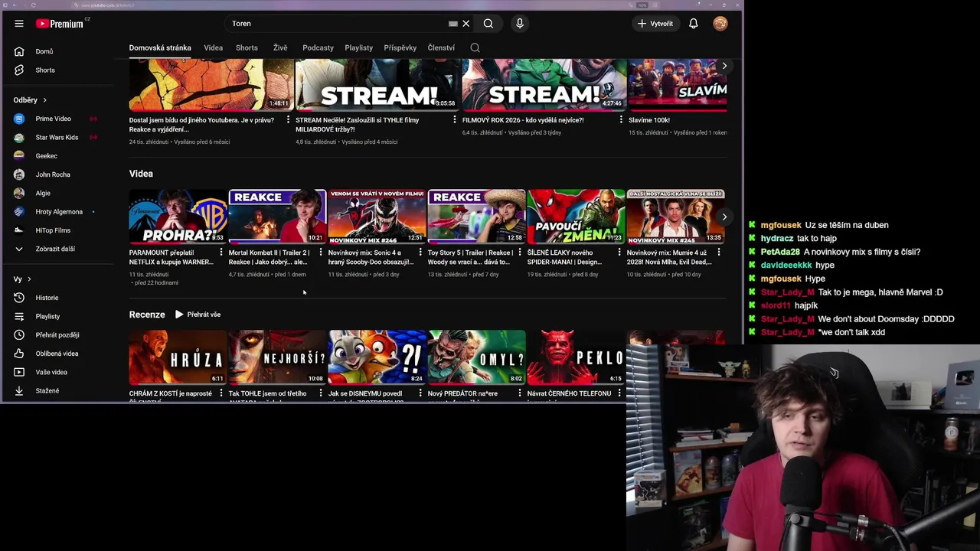Viewport: 980px width, 551px height.
Task: Open Stažené downloads
Action: pos(46,390)
